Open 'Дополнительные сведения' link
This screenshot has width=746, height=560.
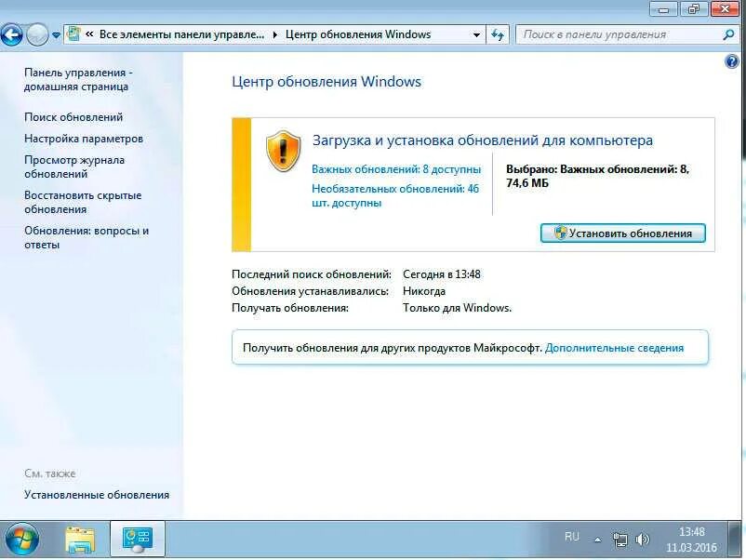(614, 348)
